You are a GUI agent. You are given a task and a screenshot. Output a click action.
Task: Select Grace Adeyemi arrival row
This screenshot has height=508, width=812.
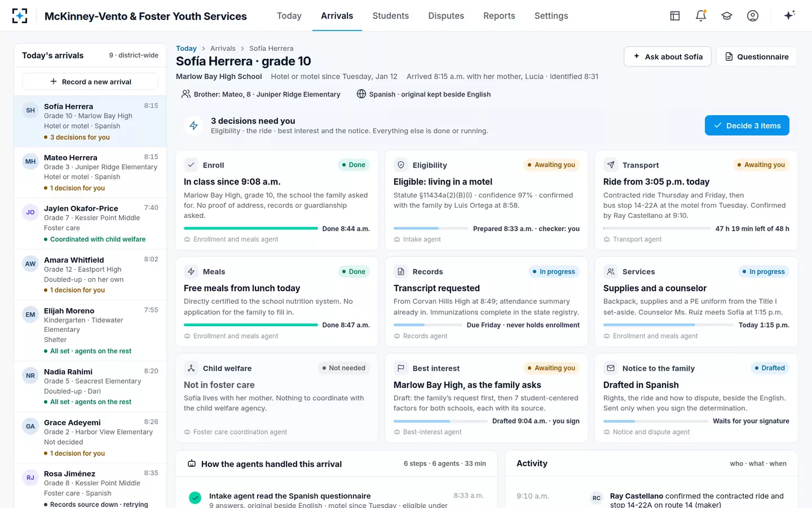[90, 437]
